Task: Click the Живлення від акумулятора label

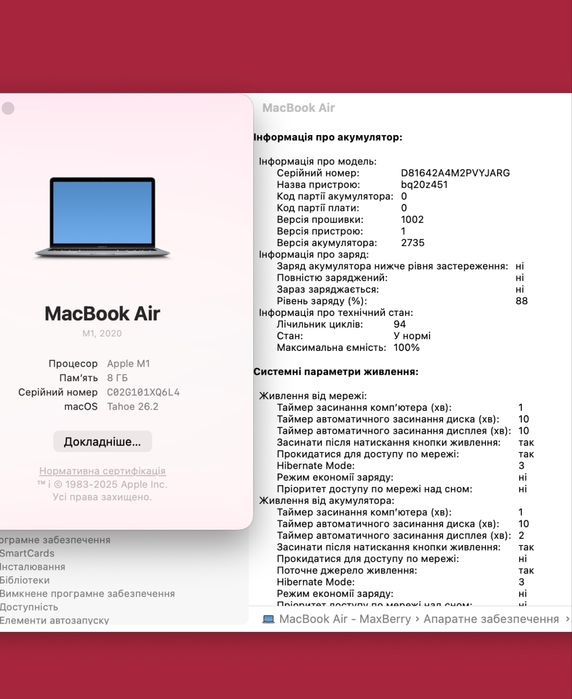Action: pyautogui.click(x=327, y=501)
